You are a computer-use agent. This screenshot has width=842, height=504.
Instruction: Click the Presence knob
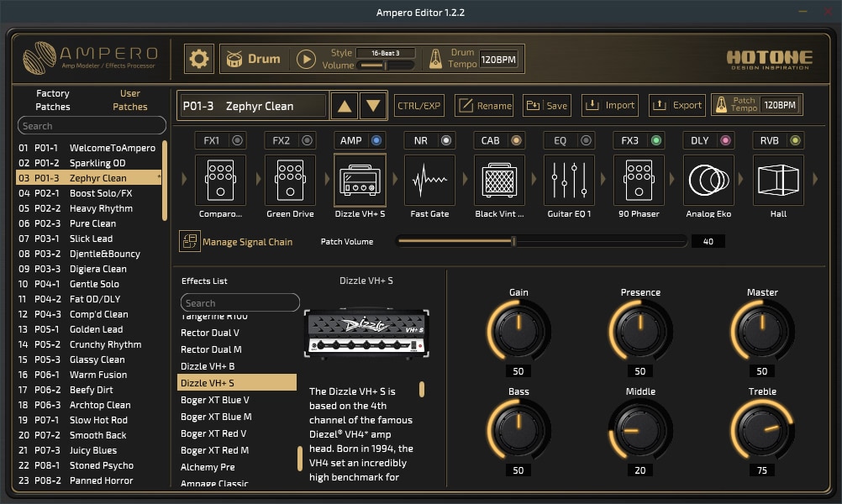click(640, 329)
